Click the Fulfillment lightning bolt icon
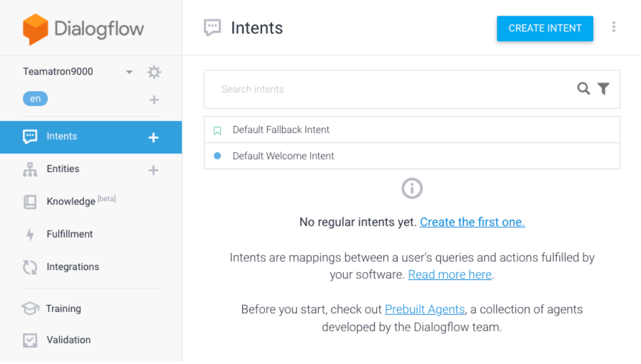The height and width of the screenshot is (364, 641). tap(29, 234)
